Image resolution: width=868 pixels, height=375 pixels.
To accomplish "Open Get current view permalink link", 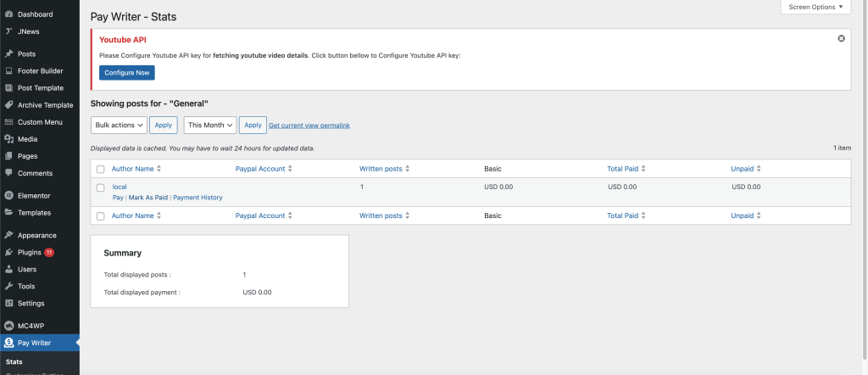I will tap(309, 126).
